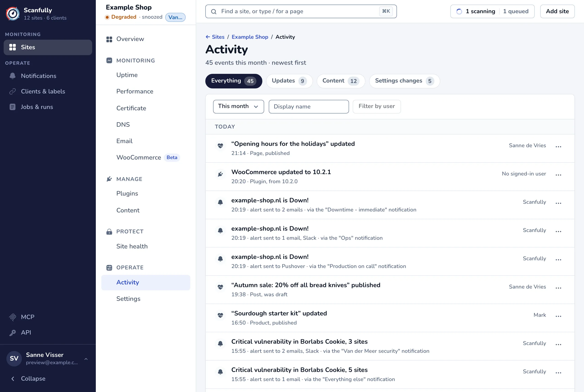The image size is (584, 392).
Task: Click the Filter by user button
Action: tap(377, 106)
